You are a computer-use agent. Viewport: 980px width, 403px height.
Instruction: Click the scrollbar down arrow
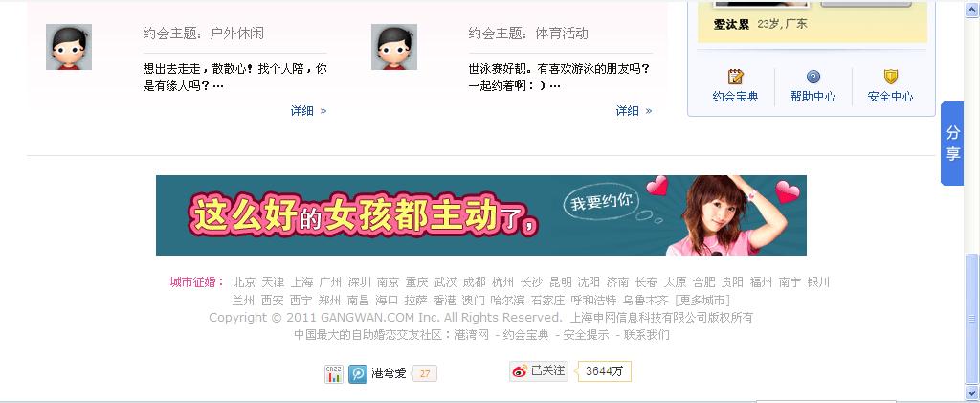(972, 392)
